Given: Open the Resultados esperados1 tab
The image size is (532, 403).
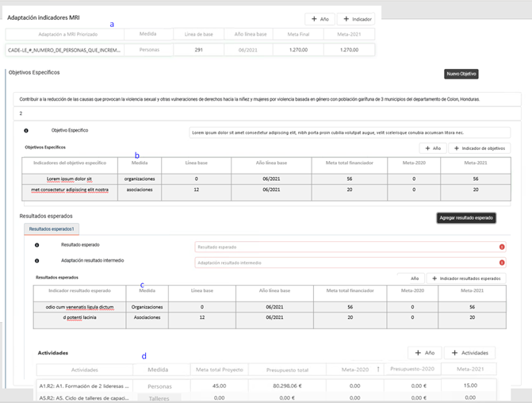Looking at the screenshot, I should pyautogui.click(x=52, y=228).
